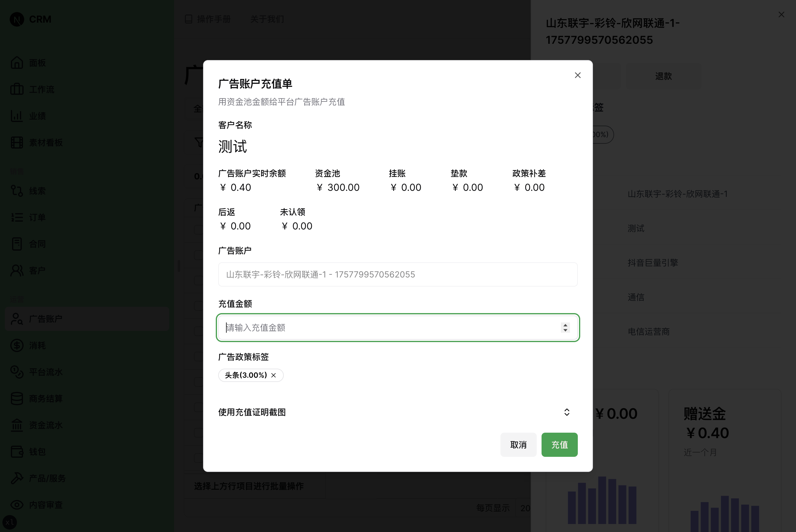Expand the 使用充值证明截图 section

click(566, 412)
